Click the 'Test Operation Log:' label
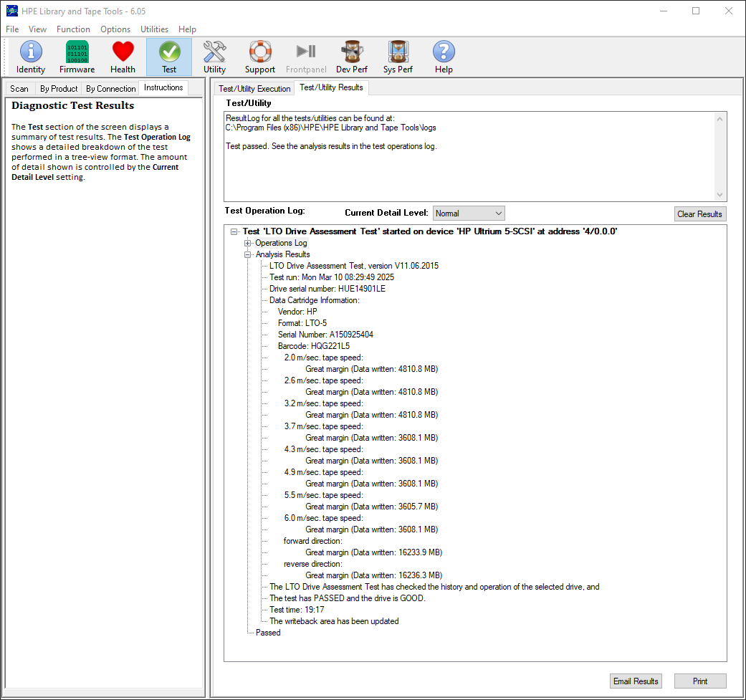Image resolution: width=746 pixels, height=700 pixels. [x=264, y=211]
